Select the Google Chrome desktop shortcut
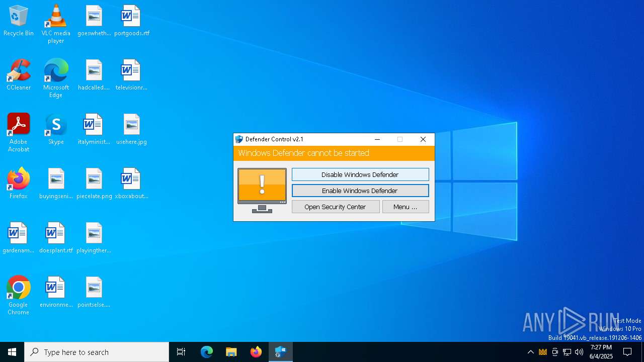The width and height of the screenshot is (644, 362). 19,296
